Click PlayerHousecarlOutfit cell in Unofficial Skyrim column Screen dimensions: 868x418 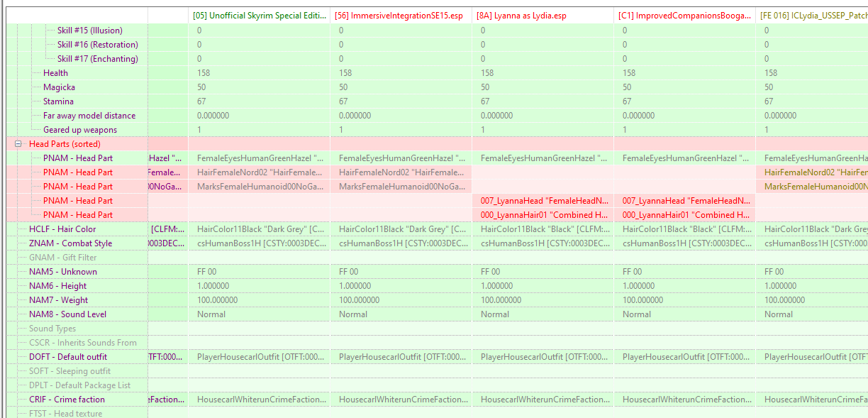pos(260,357)
